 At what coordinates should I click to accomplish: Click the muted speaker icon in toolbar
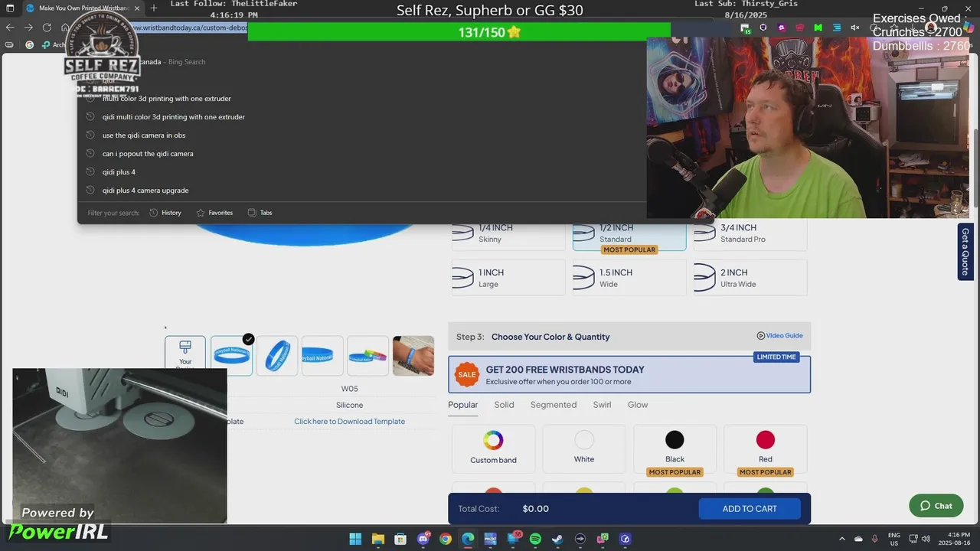(x=854, y=28)
